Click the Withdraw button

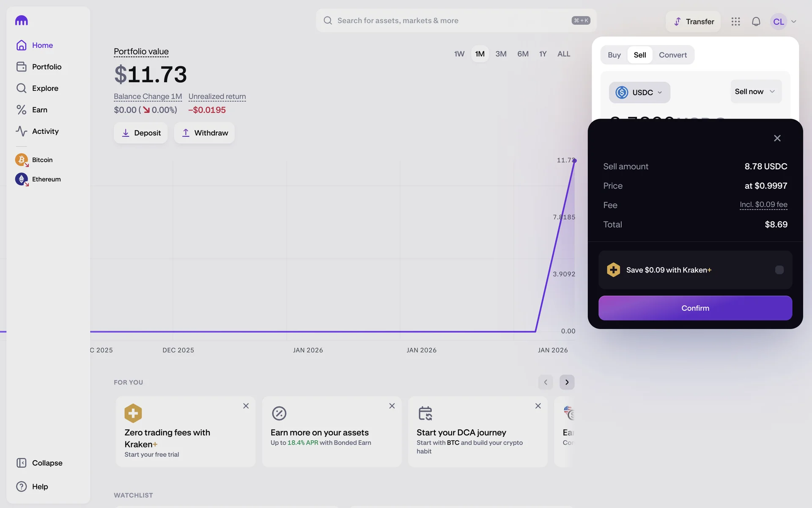click(204, 133)
